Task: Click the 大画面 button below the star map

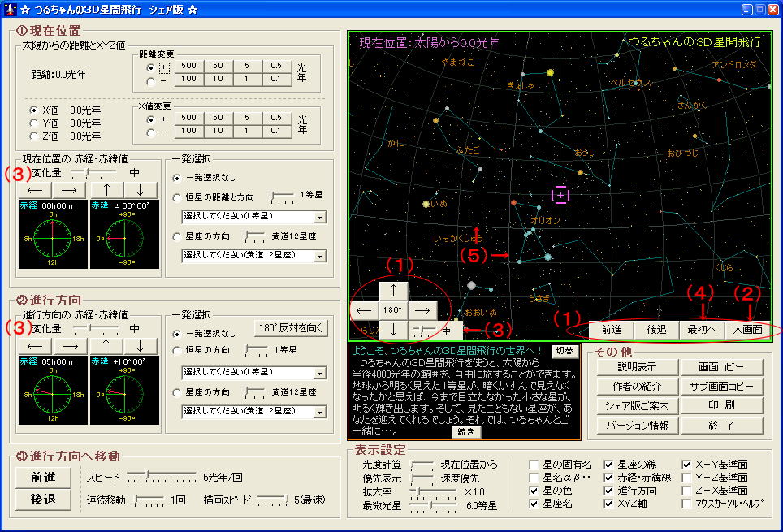Action: pyautogui.click(x=747, y=330)
